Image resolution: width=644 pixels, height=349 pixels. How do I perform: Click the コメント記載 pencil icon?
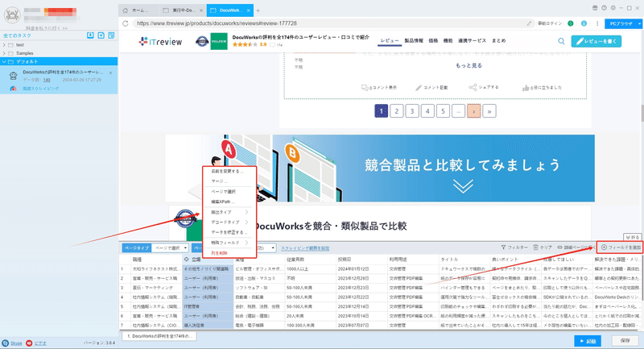point(419,88)
